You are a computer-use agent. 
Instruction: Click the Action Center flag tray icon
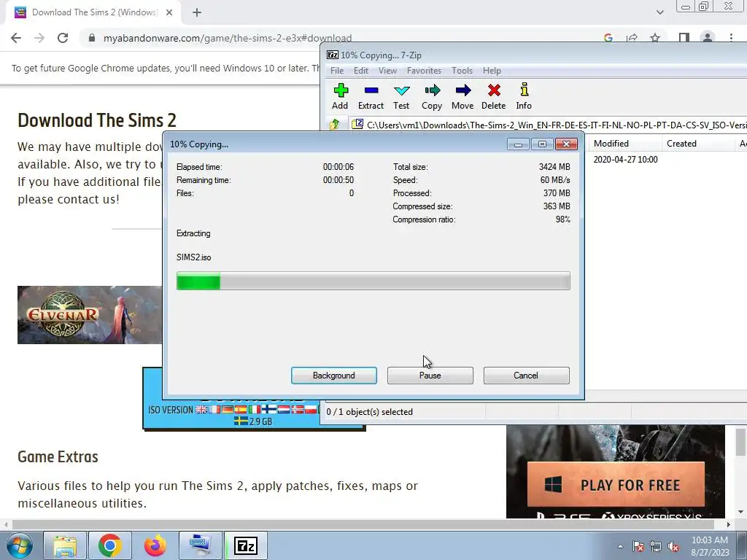click(638, 546)
